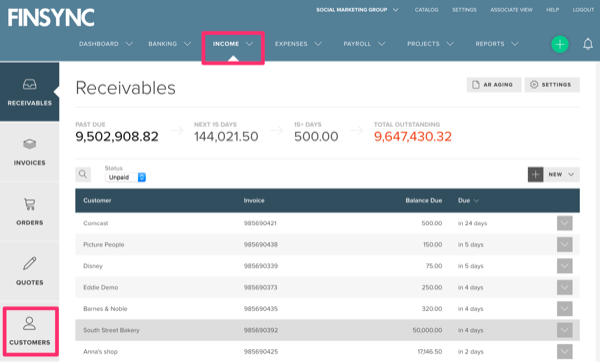This screenshot has height=362, width=600.
Task: Open the Quotes pencil section
Action: coord(29,271)
